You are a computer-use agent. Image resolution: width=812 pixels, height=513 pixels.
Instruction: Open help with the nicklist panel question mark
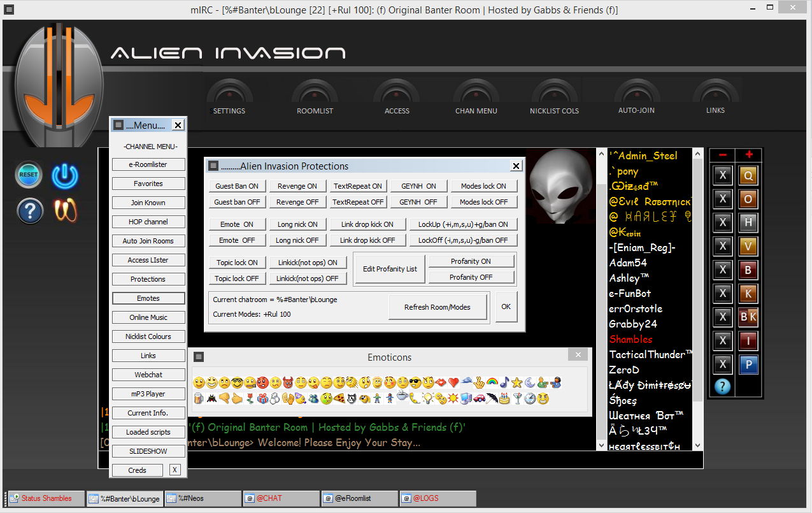click(722, 386)
